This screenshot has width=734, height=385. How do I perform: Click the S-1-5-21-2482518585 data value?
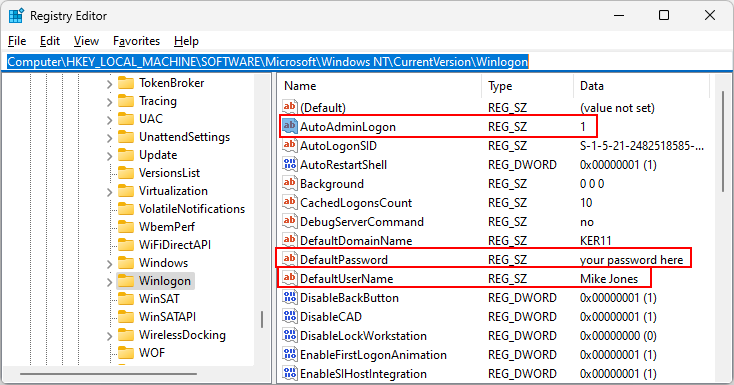pyautogui.click(x=641, y=146)
